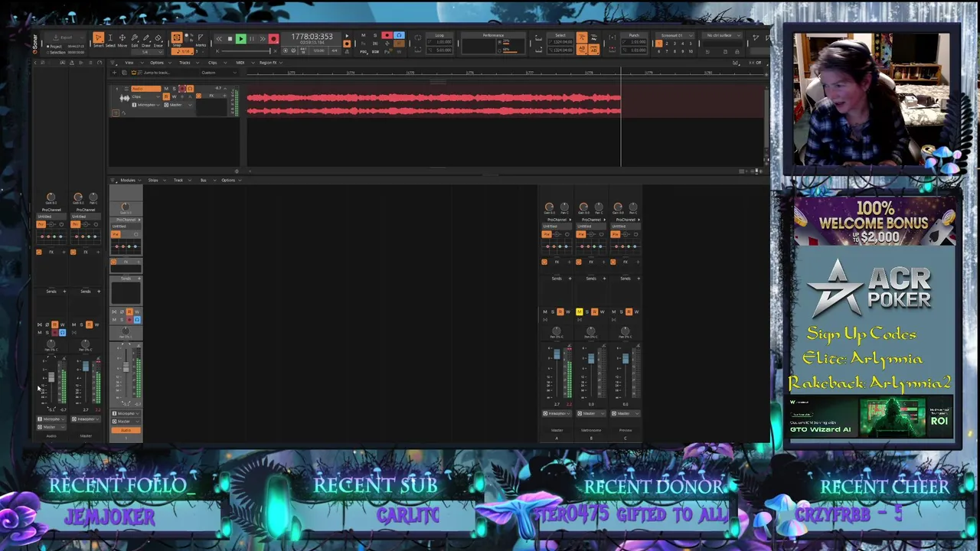Toggle Write automation W on Audio track
The height and width of the screenshot is (551, 980).
(x=174, y=96)
